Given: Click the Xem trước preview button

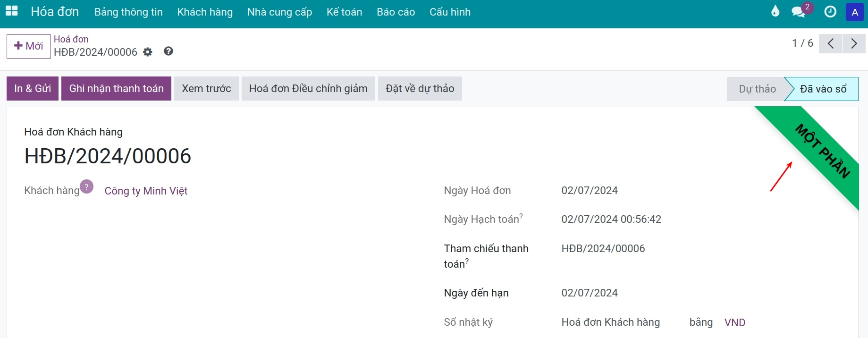Looking at the screenshot, I should click(x=206, y=89).
